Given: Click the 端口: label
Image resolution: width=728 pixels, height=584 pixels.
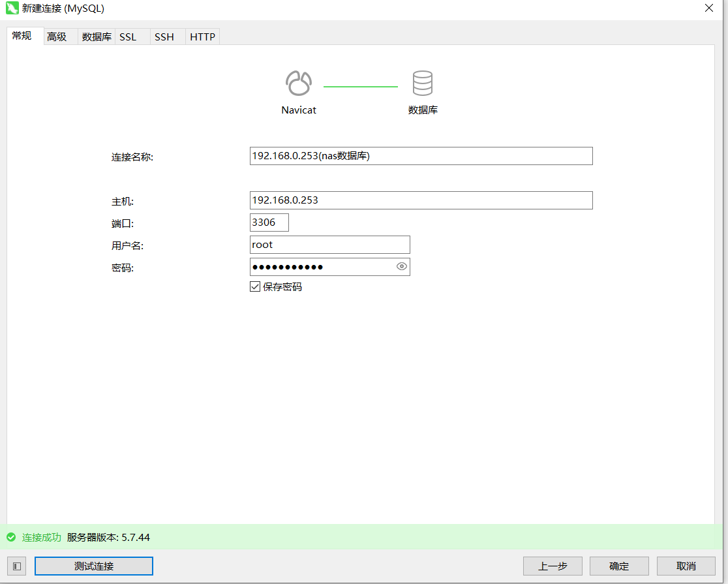Looking at the screenshot, I should (x=123, y=224).
